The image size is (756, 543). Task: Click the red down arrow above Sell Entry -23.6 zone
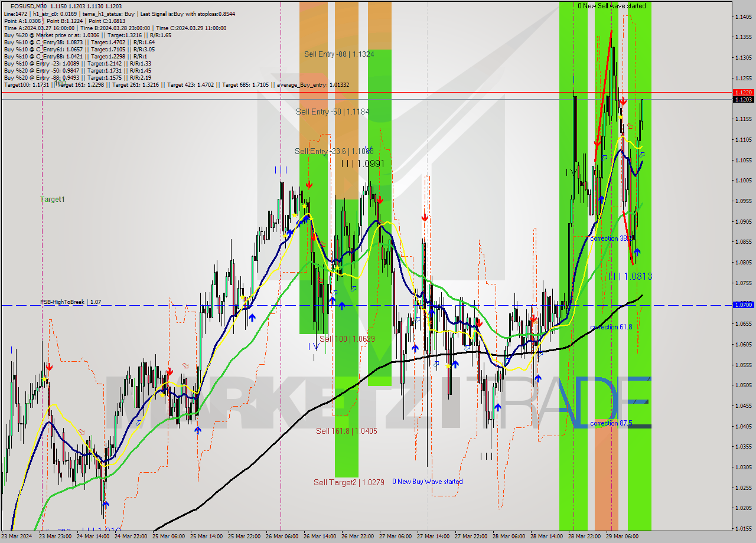[x=309, y=185]
